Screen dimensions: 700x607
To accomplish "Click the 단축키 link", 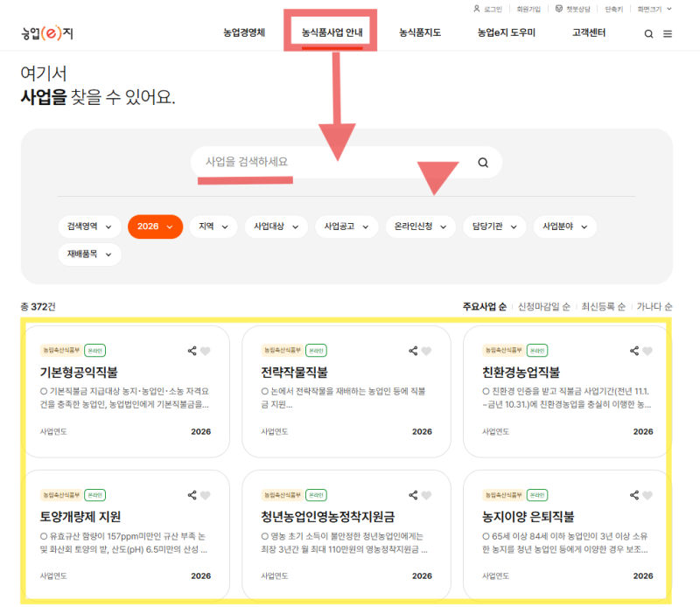I will click(614, 9).
